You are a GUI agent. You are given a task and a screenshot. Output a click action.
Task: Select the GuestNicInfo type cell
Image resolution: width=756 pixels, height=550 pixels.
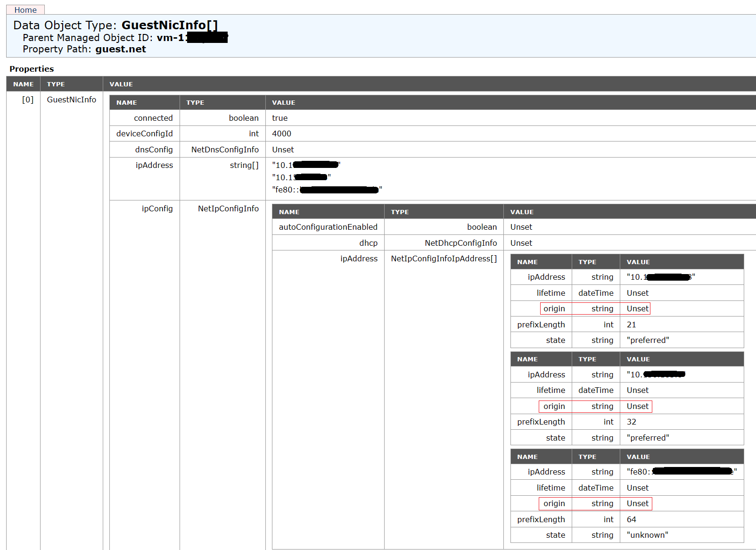[x=71, y=100]
